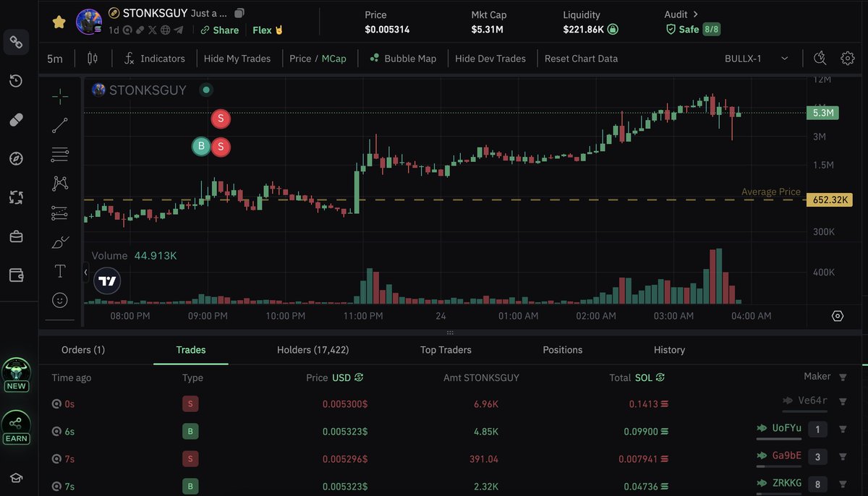
Task: Select the Text annotation tool
Action: (60, 271)
